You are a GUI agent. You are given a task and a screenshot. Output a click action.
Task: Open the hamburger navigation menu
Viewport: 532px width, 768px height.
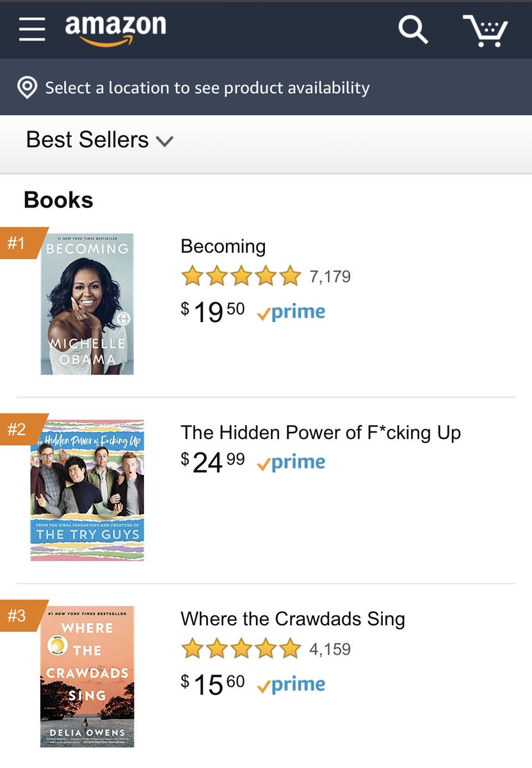coord(32,29)
